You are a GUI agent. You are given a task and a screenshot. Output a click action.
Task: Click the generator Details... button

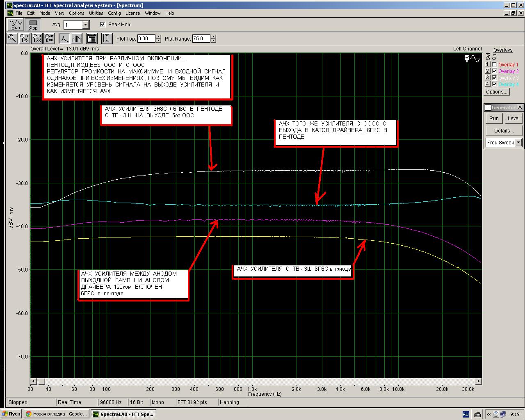click(x=504, y=131)
